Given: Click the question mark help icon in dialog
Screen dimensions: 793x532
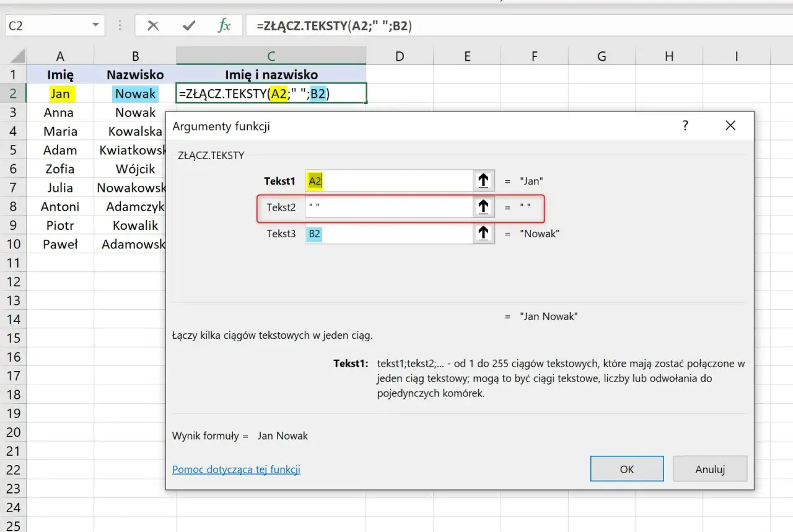Looking at the screenshot, I should click(x=685, y=126).
